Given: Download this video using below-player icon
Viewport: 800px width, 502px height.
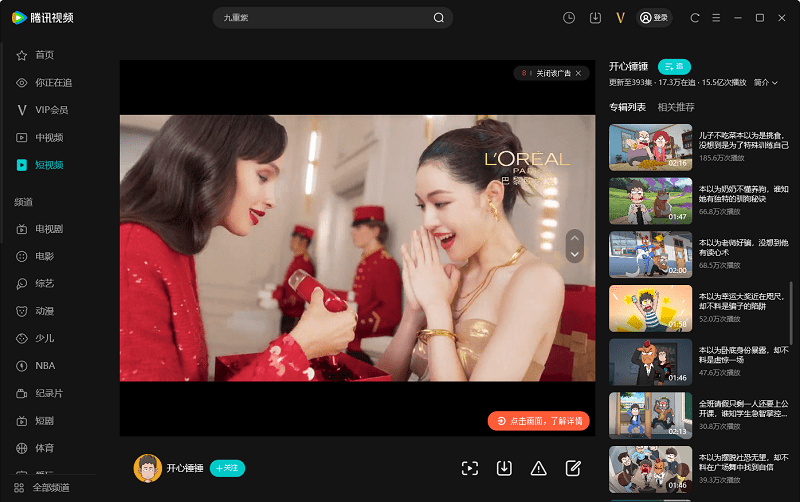Looking at the screenshot, I should tap(505, 468).
